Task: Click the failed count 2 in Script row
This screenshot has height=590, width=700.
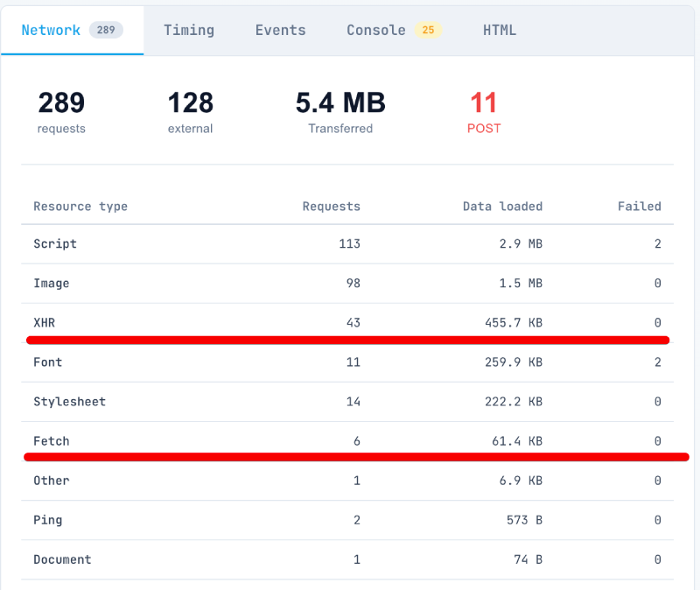Action: [x=658, y=244]
